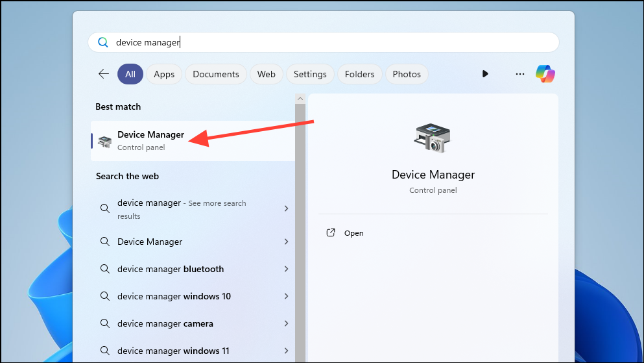Image resolution: width=644 pixels, height=363 pixels.
Task: Switch to the Folders filter tab
Action: (359, 74)
